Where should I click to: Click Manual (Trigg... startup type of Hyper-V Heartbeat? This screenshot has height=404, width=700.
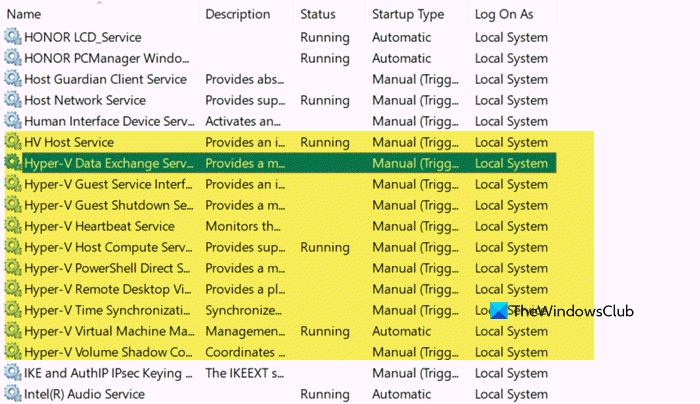point(415,226)
